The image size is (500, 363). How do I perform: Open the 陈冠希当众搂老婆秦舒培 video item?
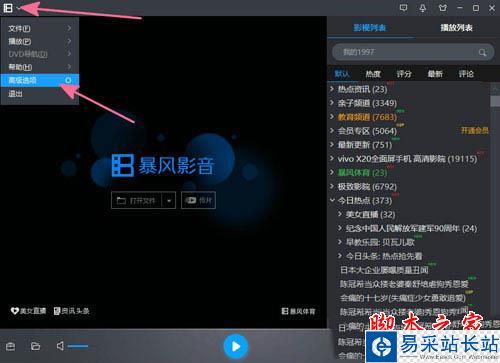(x=404, y=284)
